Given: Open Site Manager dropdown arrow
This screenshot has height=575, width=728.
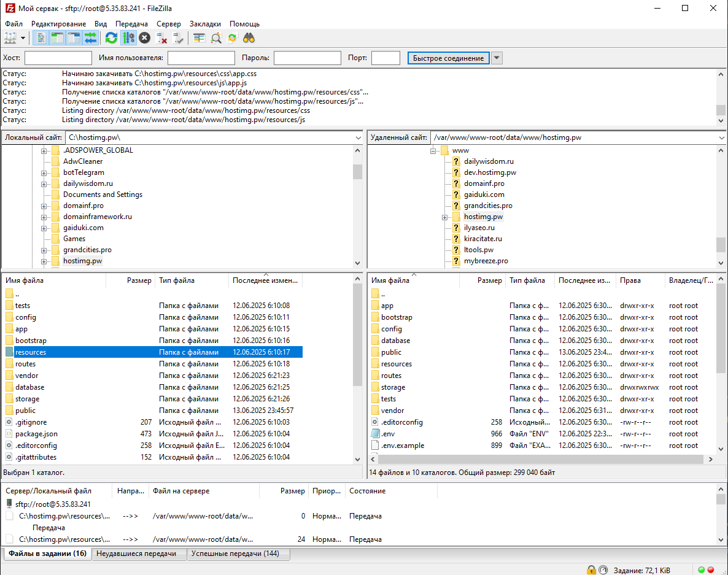Looking at the screenshot, I should tap(23, 38).
